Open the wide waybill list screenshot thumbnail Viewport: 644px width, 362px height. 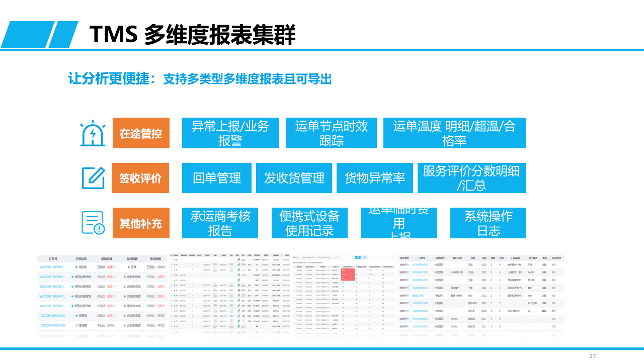click(x=230, y=293)
